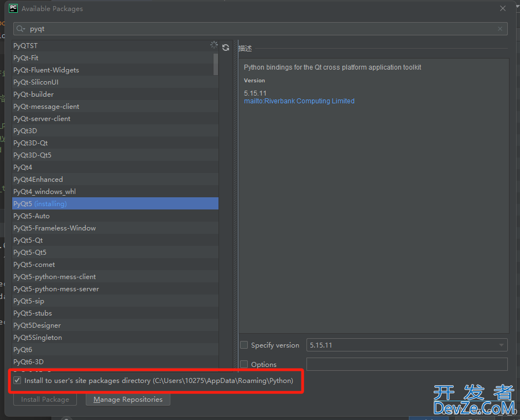Click the reload packages list icon
Viewport: 520px width, 420px height.
[x=226, y=48]
